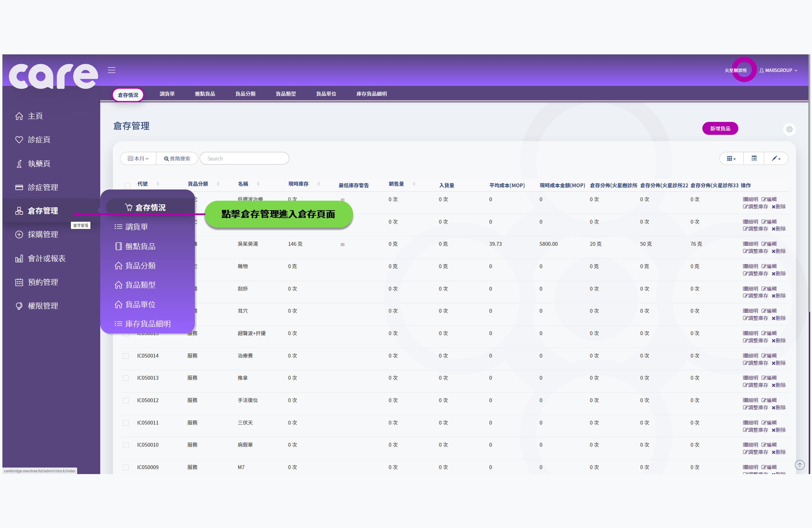Sort by the 現時庫存 column arrows
Viewport: 812px width, 528px height.
point(319,184)
